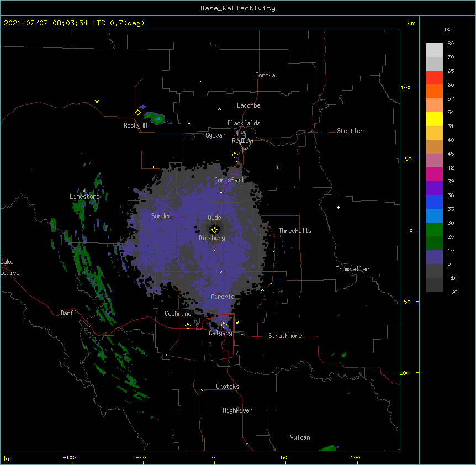
Task: Select the Cochrane city label
Action: [178, 314]
